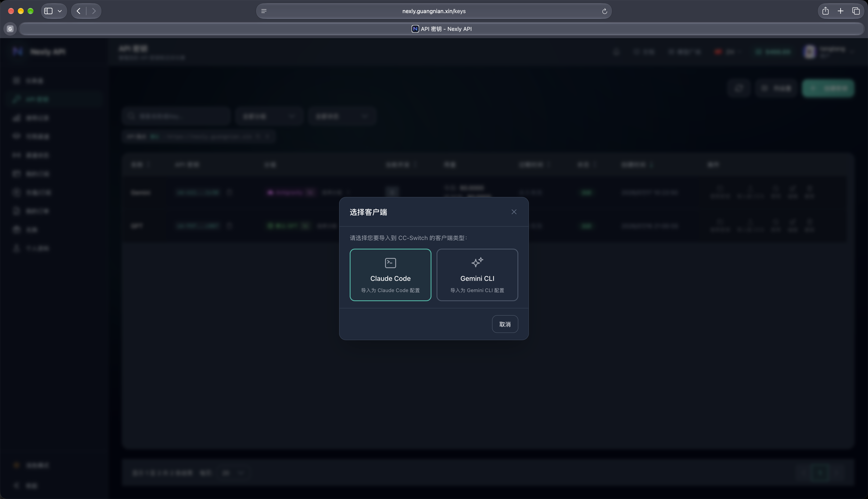Click the address bar showing nexly.guangnian.xin/keys

(434, 11)
